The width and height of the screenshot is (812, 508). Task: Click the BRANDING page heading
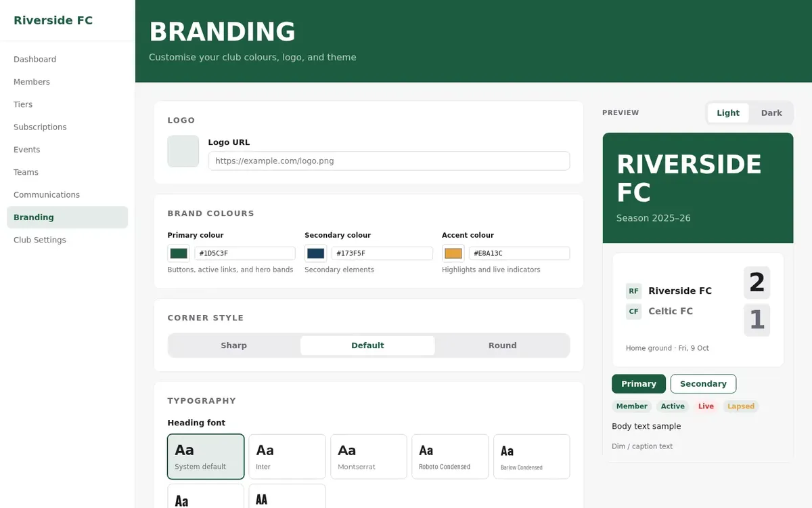coord(222,32)
